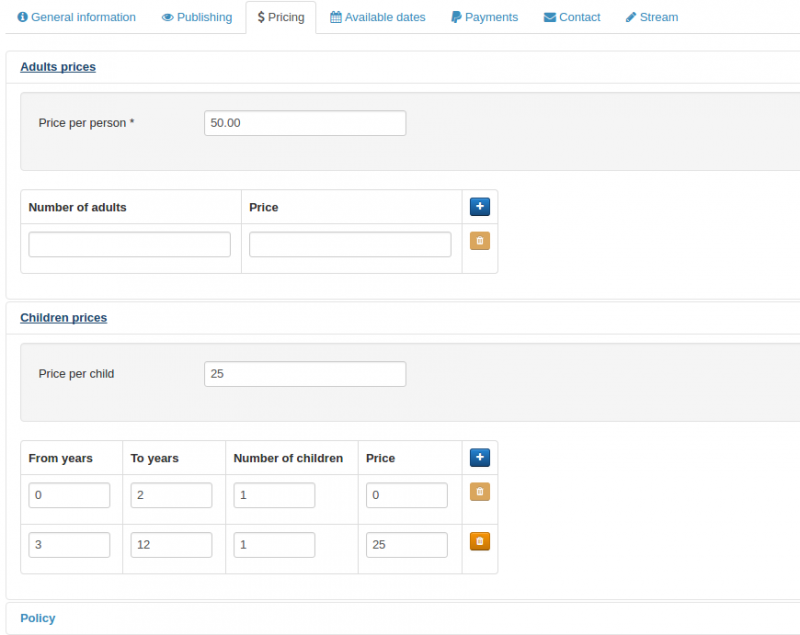Click the plus icon in children price table

click(480, 458)
